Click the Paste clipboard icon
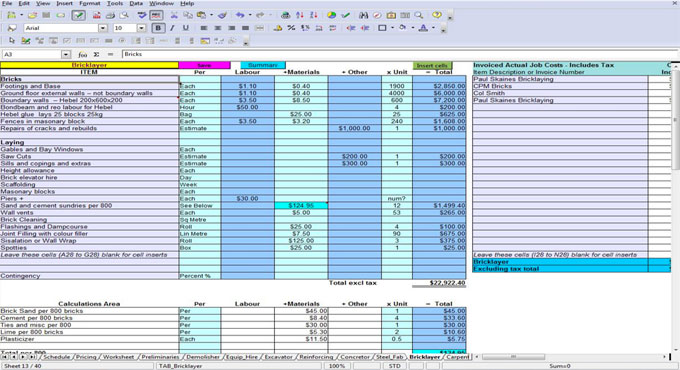The image size is (680, 370). [201, 15]
